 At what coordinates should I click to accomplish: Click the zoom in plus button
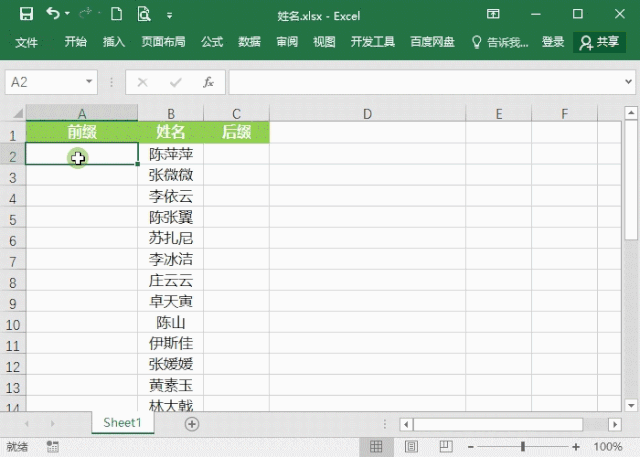[576, 447]
